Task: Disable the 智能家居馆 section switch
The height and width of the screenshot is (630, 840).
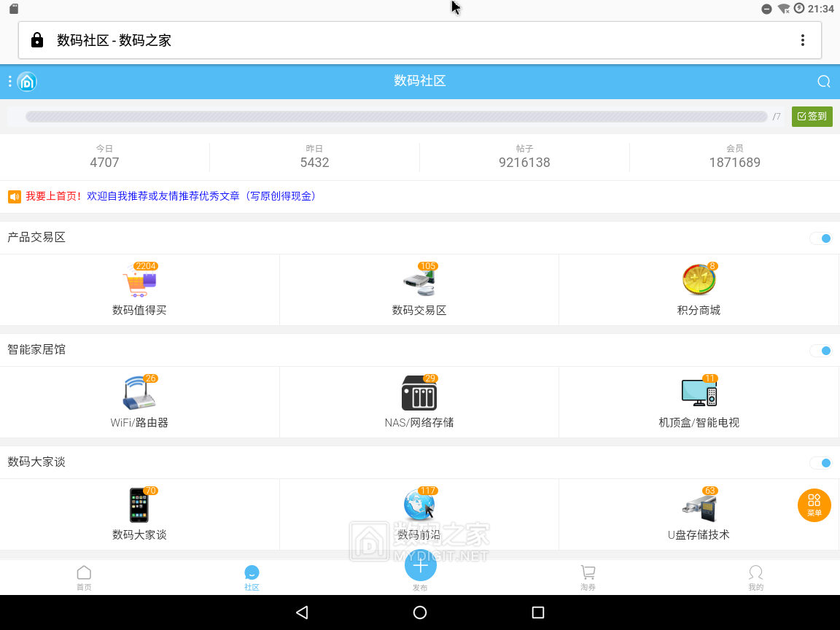Action: pyautogui.click(x=821, y=351)
